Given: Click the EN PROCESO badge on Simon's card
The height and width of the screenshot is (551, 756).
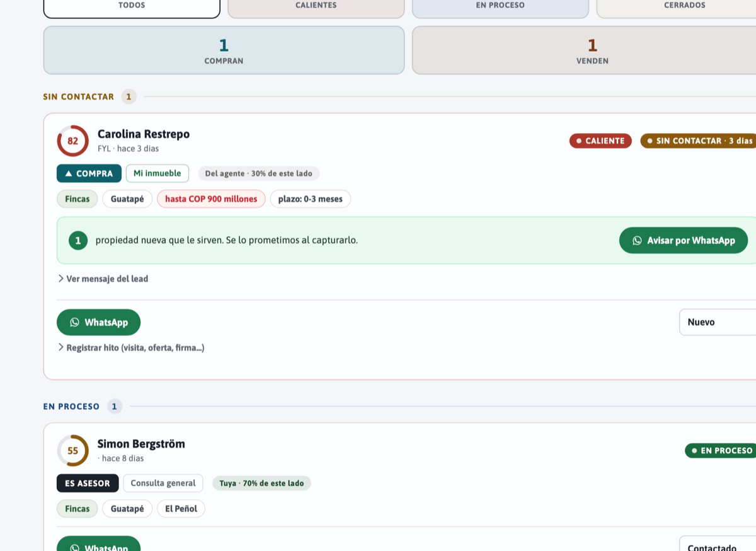Looking at the screenshot, I should 721,450.
